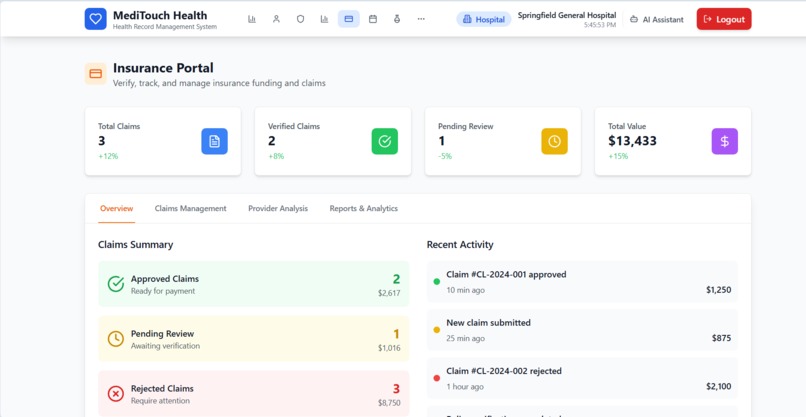This screenshot has width=806, height=417.
Task: Click the MediTouch Health title text
Action: pos(160,15)
